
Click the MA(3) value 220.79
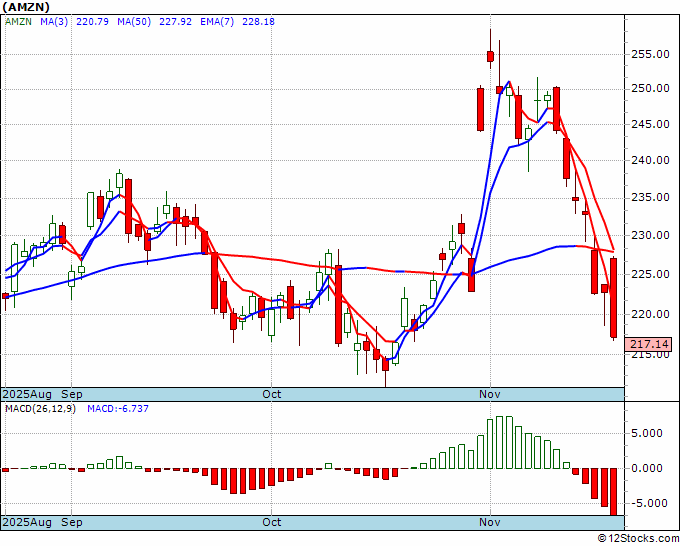pos(92,21)
